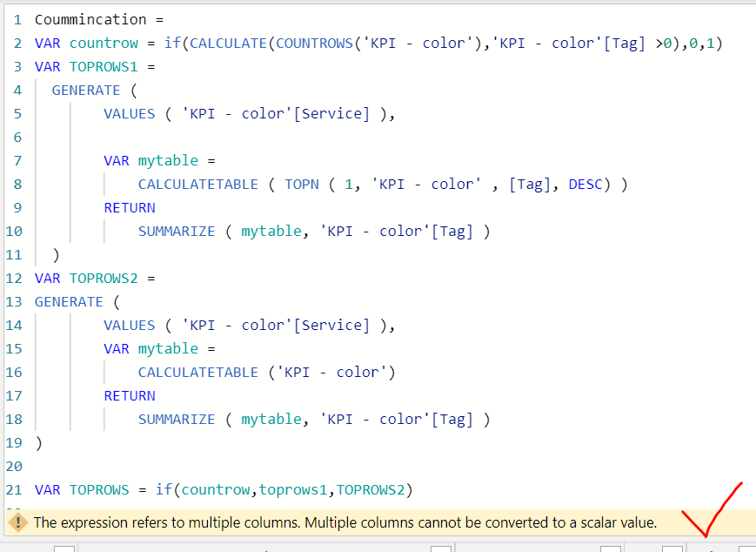Viewport: 756px width, 552px height.
Task: Click SUMMARIZE on line 18
Action: pyautogui.click(x=177, y=420)
